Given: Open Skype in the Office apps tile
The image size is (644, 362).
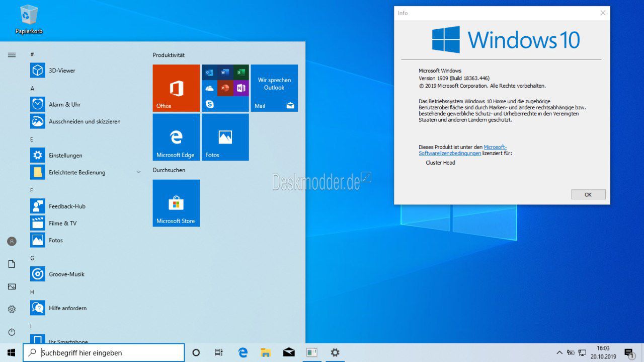Looking at the screenshot, I should (x=209, y=104).
